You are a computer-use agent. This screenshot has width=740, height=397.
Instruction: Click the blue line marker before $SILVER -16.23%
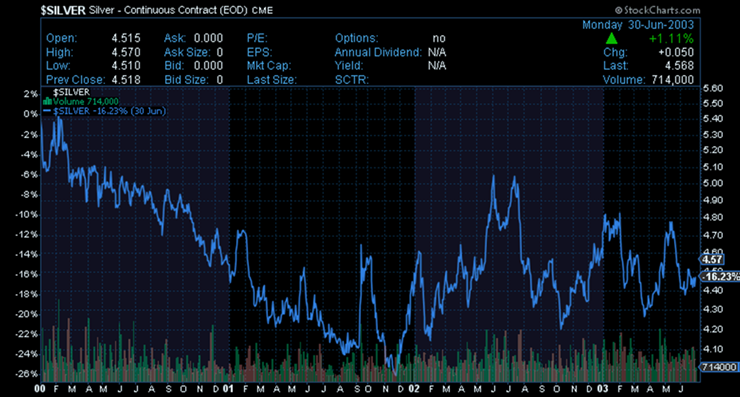point(47,111)
